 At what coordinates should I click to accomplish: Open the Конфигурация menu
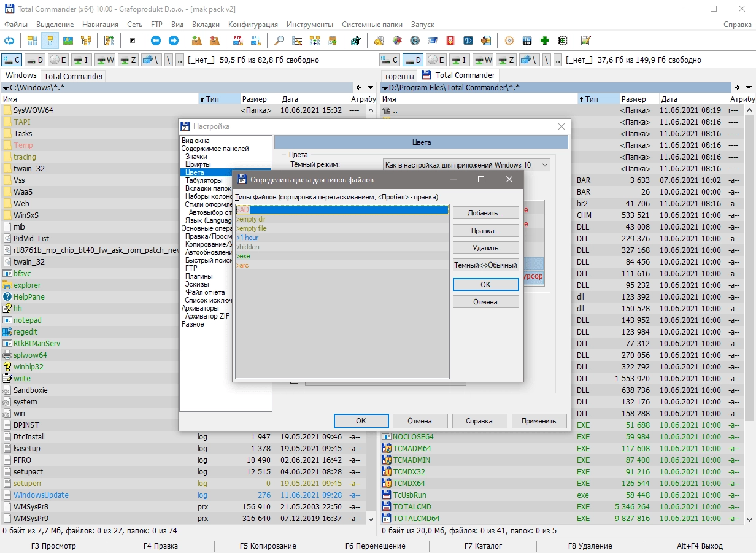[x=253, y=25]
